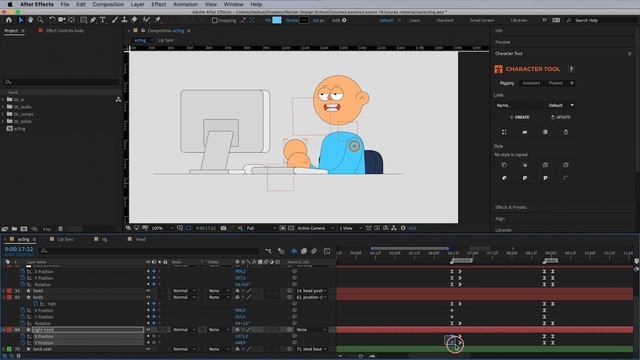Open the Default limb preset dropdown
The width and height of the screenshot is (640, 360).
tap(561, 105)
